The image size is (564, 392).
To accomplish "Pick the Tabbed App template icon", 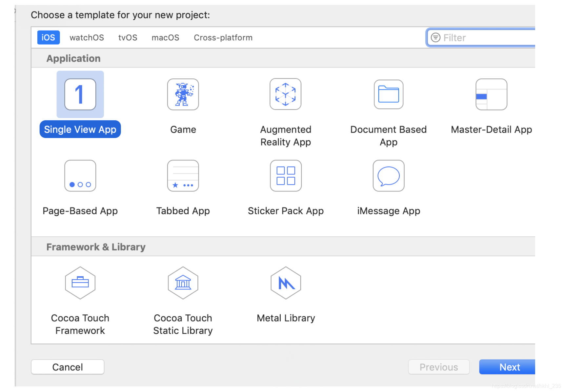I will tap(183, 176).
